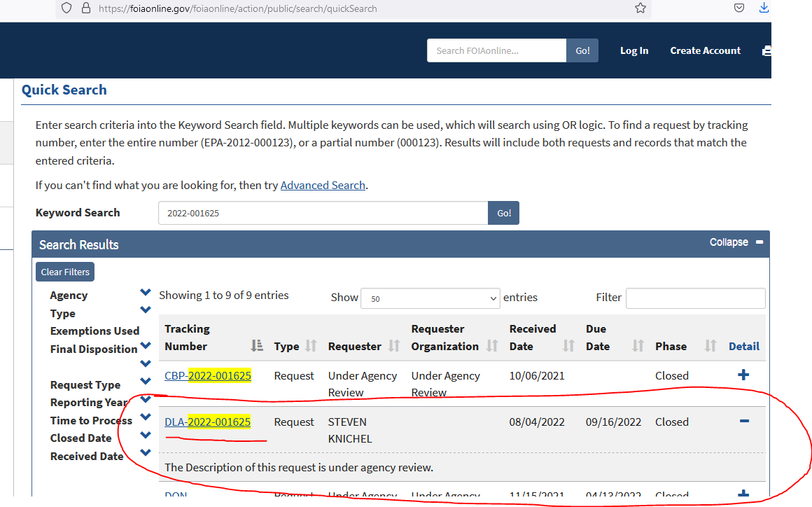812x507 pixels.
Task: Click the Closed phase in the CBP row
Action: click(672, 375)
